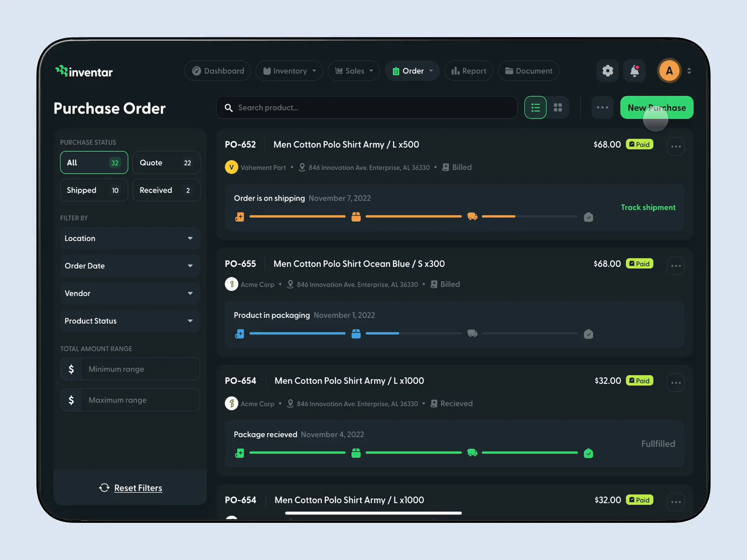Click location pin icon on PO-652
This screenshot has height=560, width=747.
[302, 167]
